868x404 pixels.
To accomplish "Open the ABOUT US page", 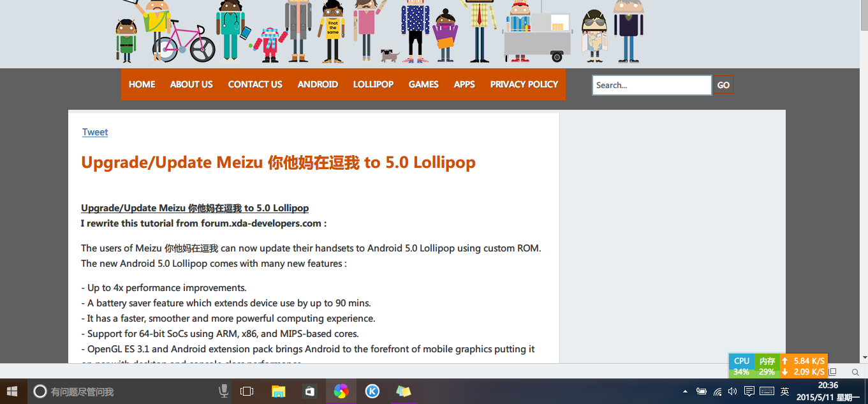I will [x=191, y=84].
